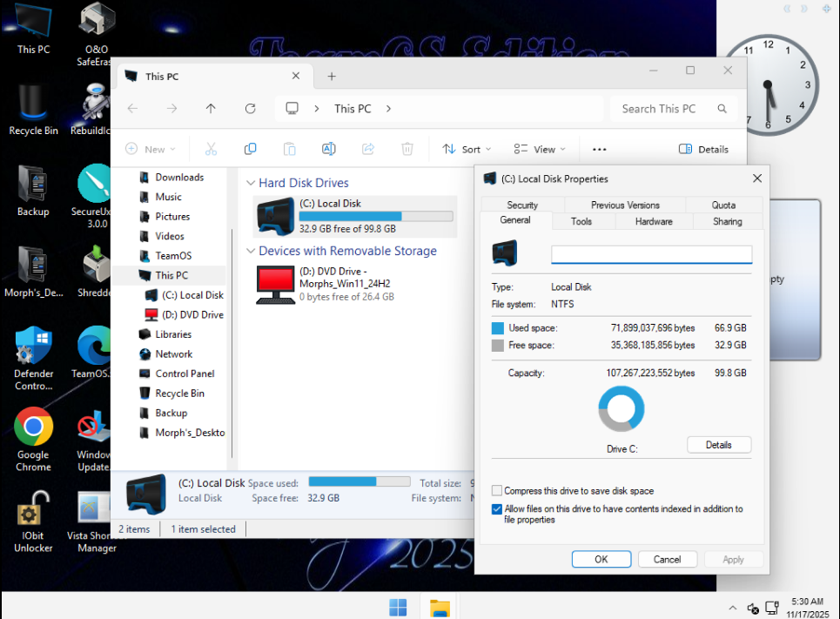Viewport: 840px width, 619px height.
Task: Open the Sort dropdown menu
Action: tap(467, 149)
